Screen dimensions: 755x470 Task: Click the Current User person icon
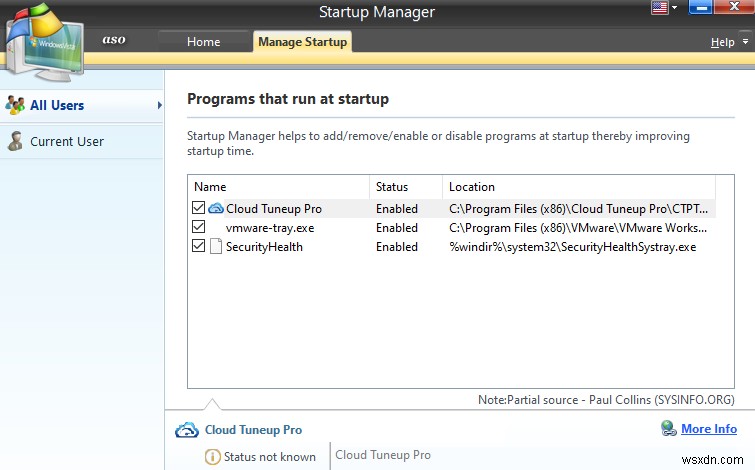tap(15, 141)
